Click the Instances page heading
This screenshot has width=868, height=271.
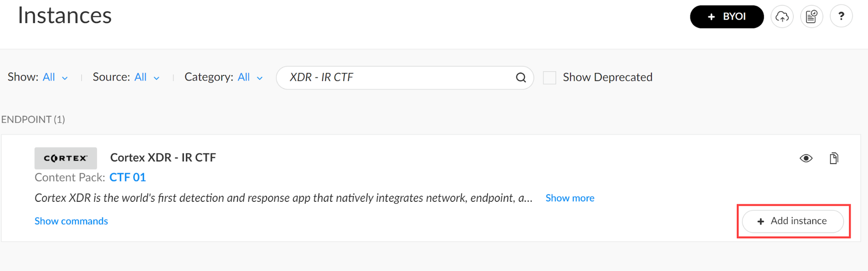point(65,16)
